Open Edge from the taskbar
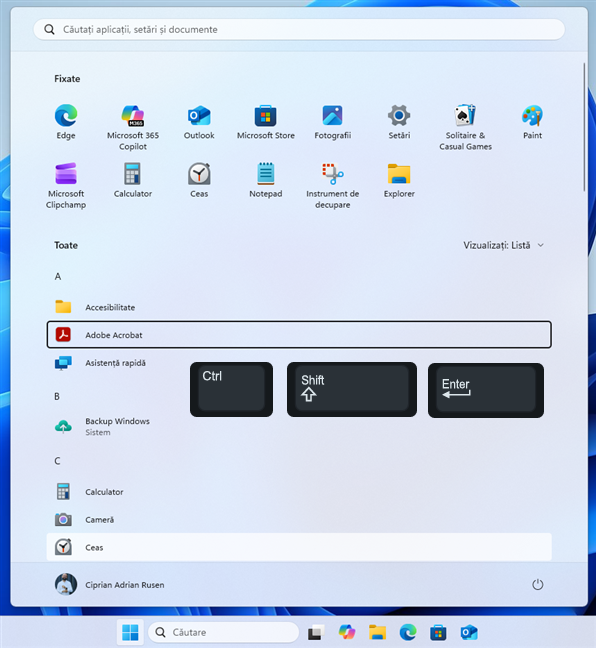This screenshot has width=596, height=648. coord(408,632)
